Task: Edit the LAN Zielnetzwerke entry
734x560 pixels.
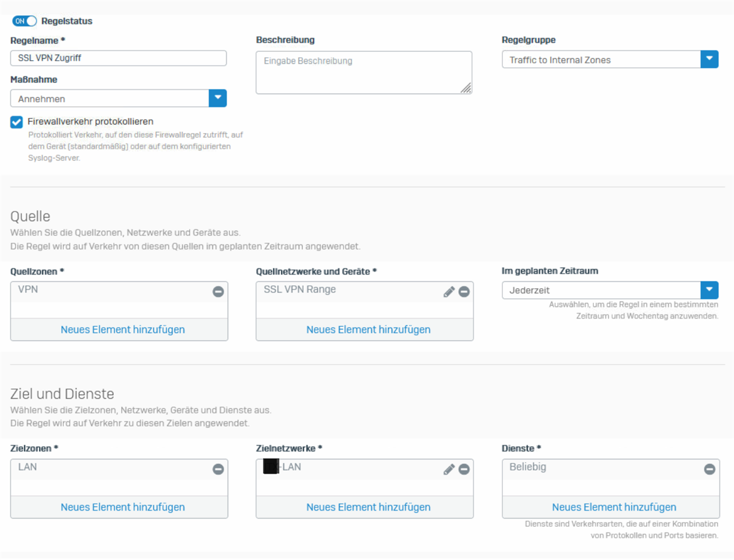Action: pos(449,469)
